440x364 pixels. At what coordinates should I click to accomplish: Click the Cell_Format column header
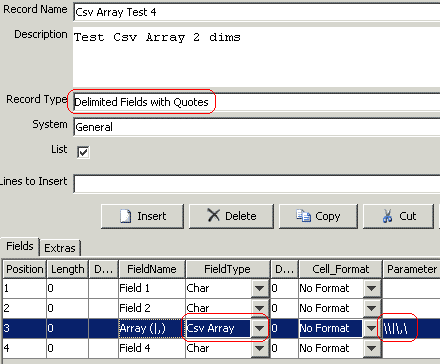[x=340, y=269]
